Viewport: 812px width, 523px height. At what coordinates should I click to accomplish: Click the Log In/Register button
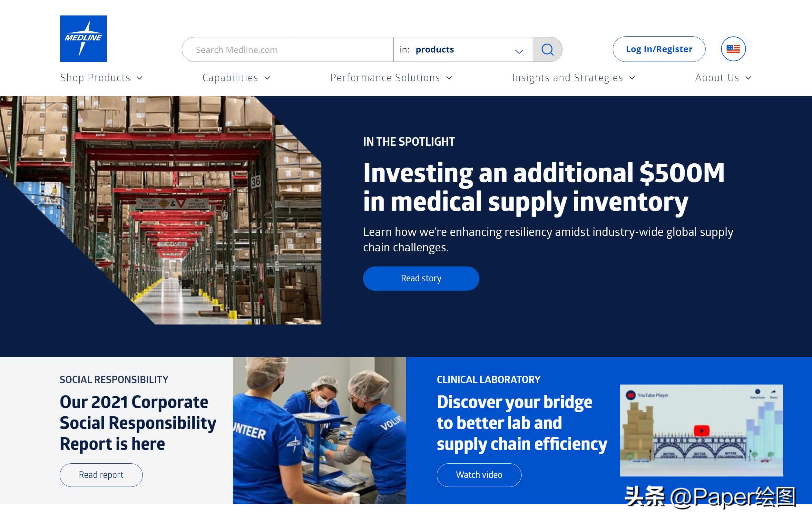point(659,49)
